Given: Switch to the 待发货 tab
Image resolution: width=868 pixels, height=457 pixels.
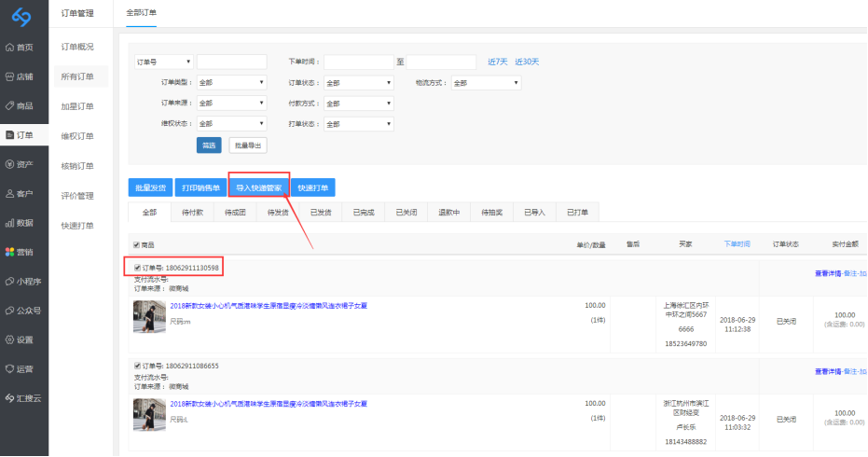Looking at the screenshot, I should pyautogui.click(x=278, y=212).
